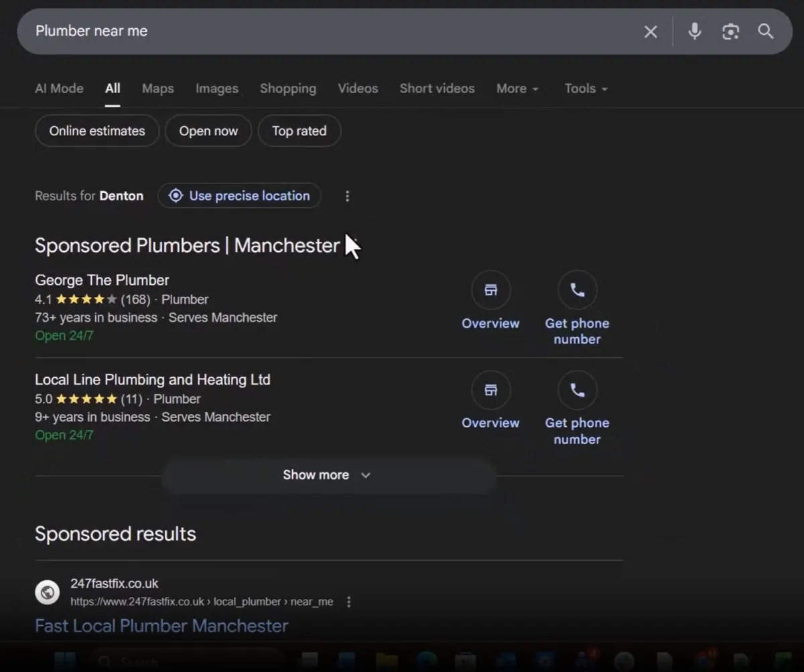Open the Tools dropdown
Image resolution: width=804 pixels, height=672 pixels.
click(586, 88)
